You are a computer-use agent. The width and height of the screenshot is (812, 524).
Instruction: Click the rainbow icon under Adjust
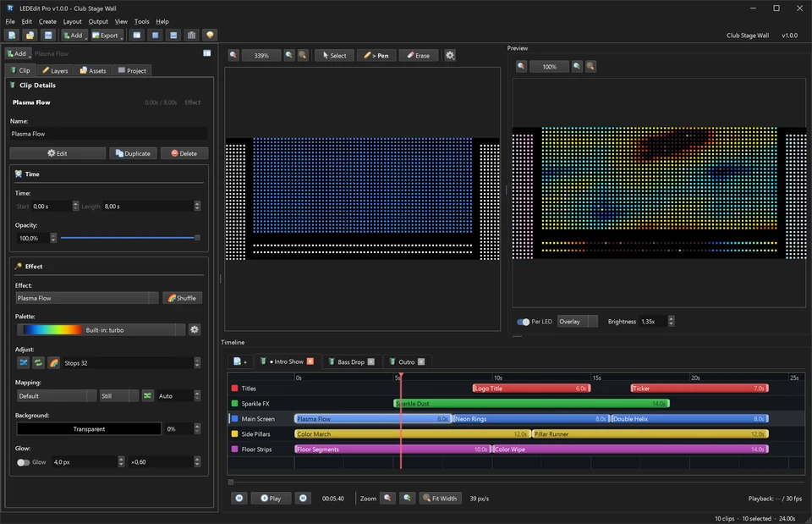(54, 363)
